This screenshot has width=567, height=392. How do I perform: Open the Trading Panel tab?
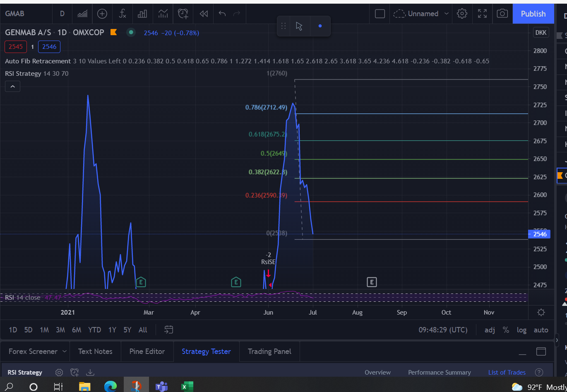coord(269,351)
